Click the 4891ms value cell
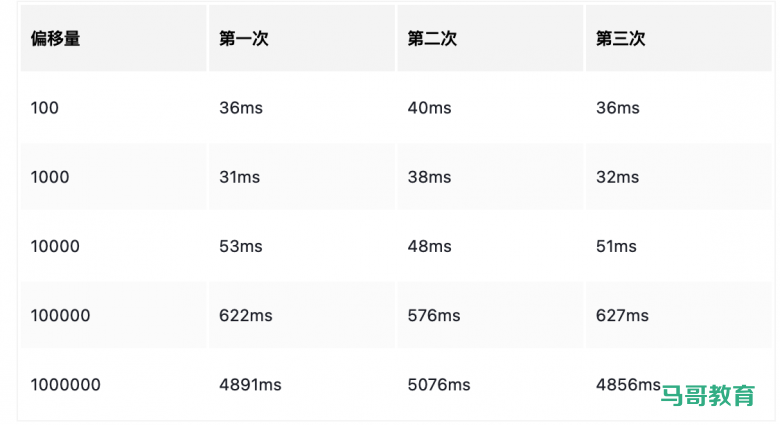Image resolution: width=780 pixels, height=425 pixels. 250,384
